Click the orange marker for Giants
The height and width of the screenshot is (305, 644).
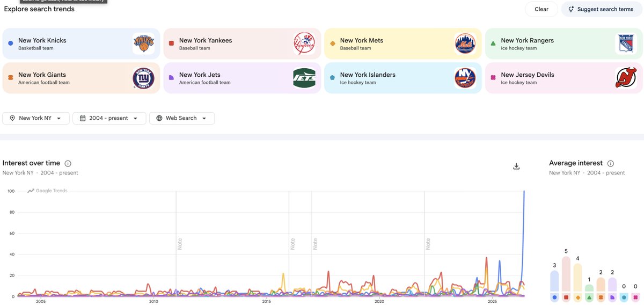(x=11, y=78)
